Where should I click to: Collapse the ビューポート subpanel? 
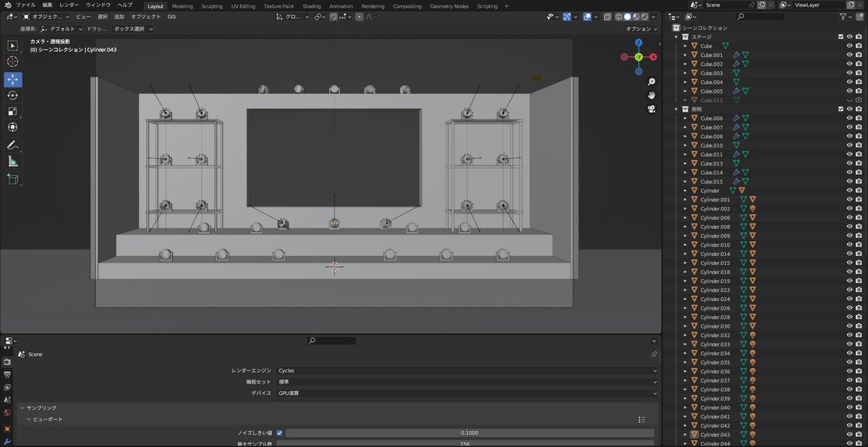point(30,419)
